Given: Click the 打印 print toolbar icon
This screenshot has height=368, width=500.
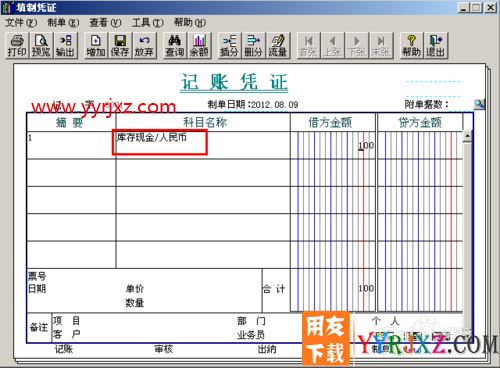Looking at the screenshot, I should pyautogui.click(x=17, y=46).
